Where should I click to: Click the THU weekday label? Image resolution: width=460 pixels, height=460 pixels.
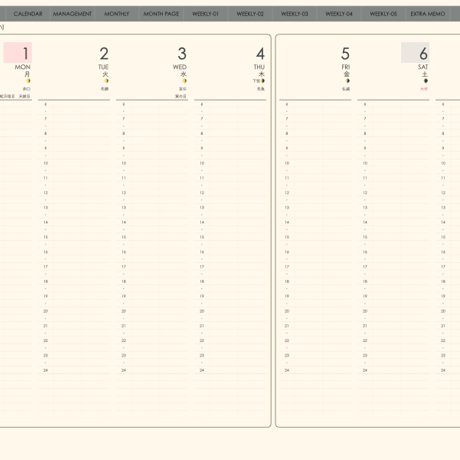[x=259, y=67]
